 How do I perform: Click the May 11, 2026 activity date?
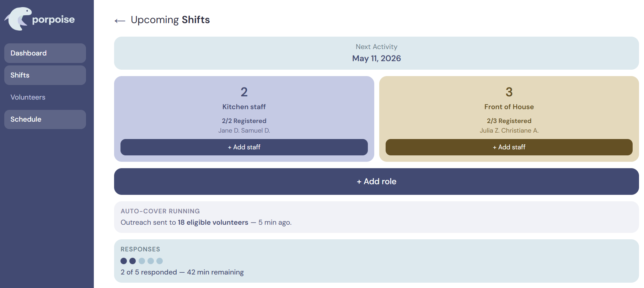(376, 59)
